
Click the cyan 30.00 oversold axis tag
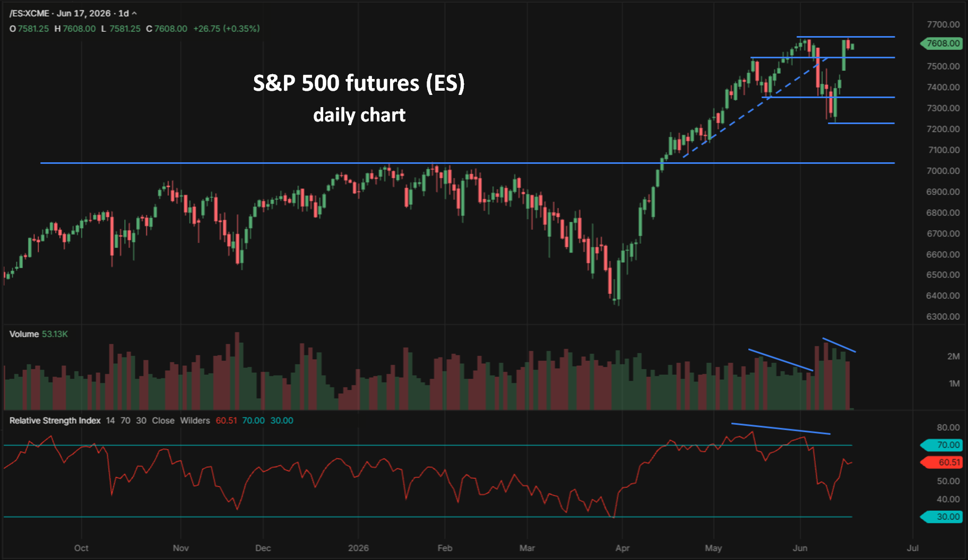tap(942, 517)
